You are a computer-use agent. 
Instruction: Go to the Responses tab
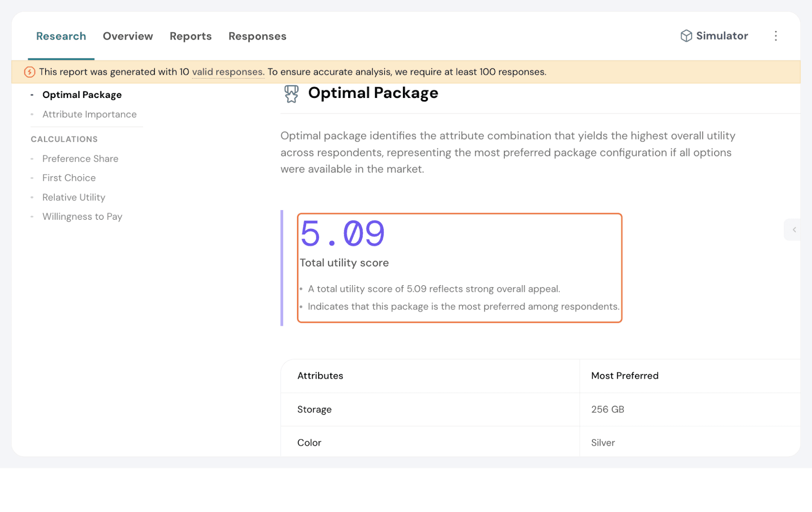[x=257, y=37]
